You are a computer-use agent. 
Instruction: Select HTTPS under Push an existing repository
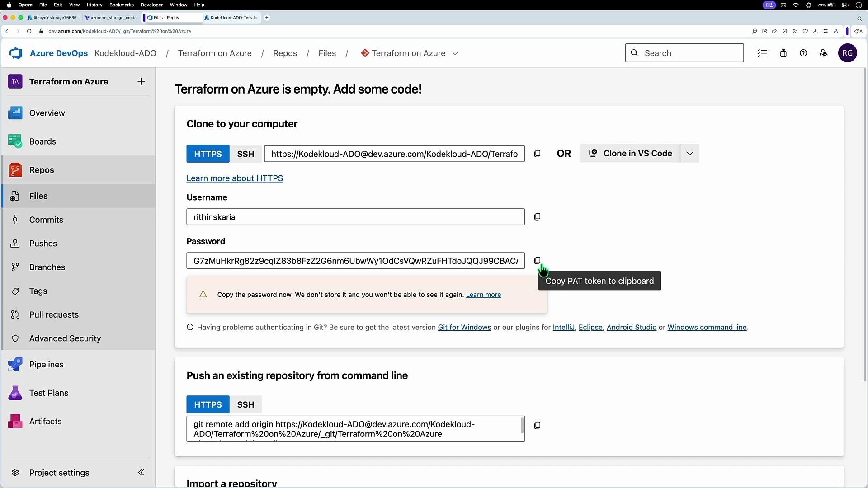click(x=208, y=404)
